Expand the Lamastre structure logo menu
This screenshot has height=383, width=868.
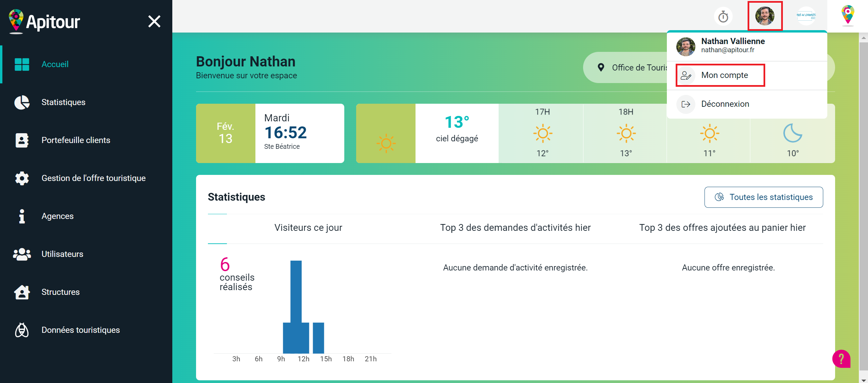point(806,16)
